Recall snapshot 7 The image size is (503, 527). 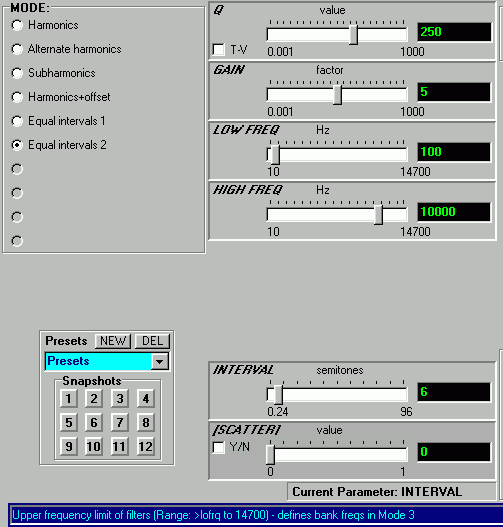click(x=120, y=423)
